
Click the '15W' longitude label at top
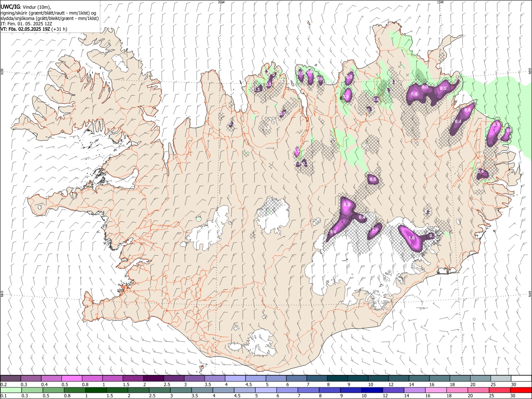tap(440, 2)
